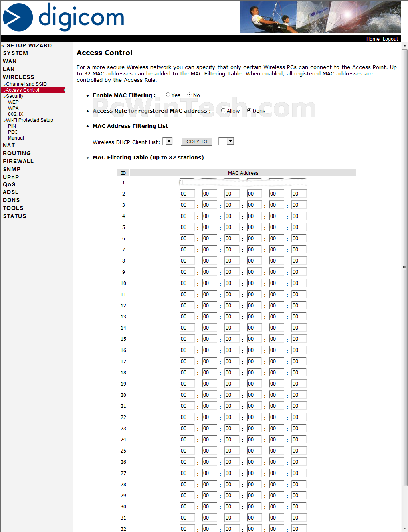Image resolution: width=408 pixels, height=532 pixels.
Task: Navigate to the WAN section
Action: coord(10,61)
